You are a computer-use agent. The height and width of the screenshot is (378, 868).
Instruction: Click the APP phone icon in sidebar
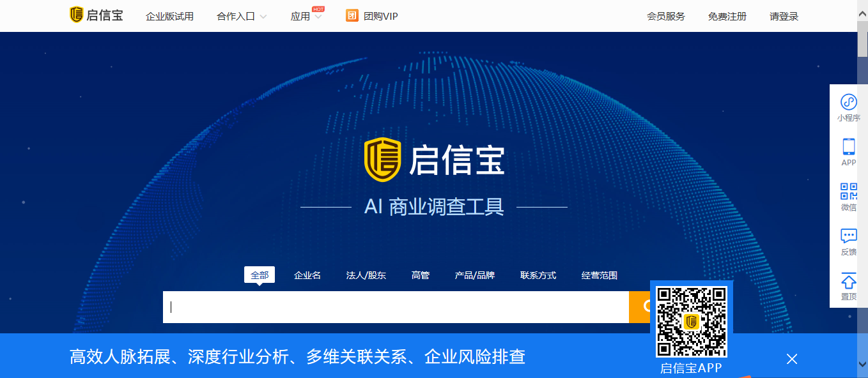pos(848,147)
